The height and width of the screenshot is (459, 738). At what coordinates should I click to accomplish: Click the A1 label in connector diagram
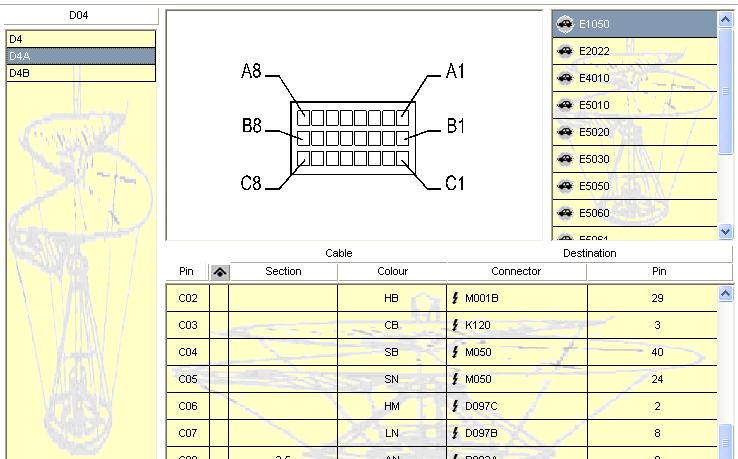click(x=455, y=71)
